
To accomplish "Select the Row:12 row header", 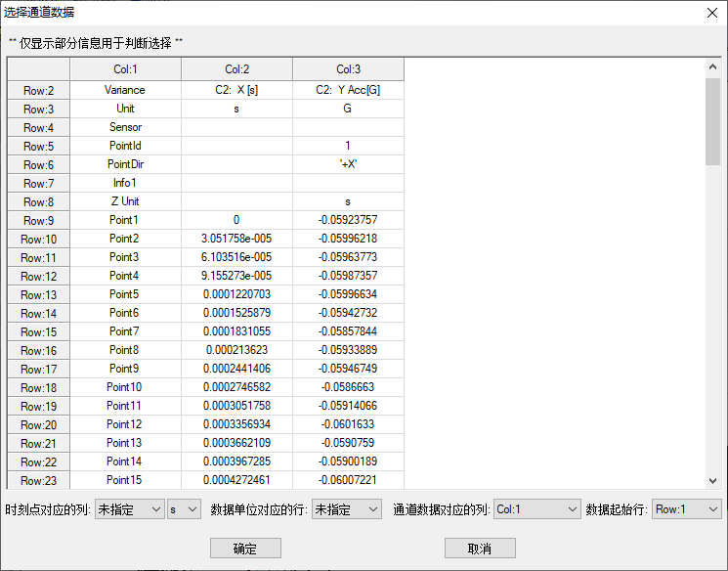I will point(38,276).
